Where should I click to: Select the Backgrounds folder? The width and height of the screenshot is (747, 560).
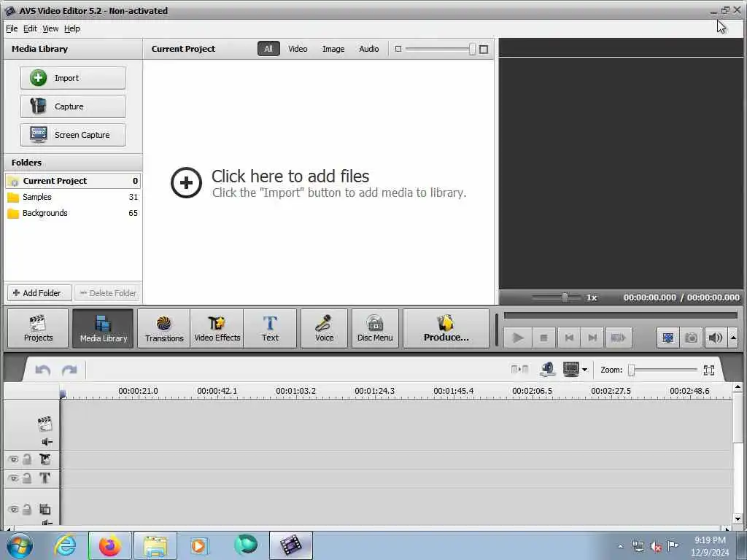[73, 214]
